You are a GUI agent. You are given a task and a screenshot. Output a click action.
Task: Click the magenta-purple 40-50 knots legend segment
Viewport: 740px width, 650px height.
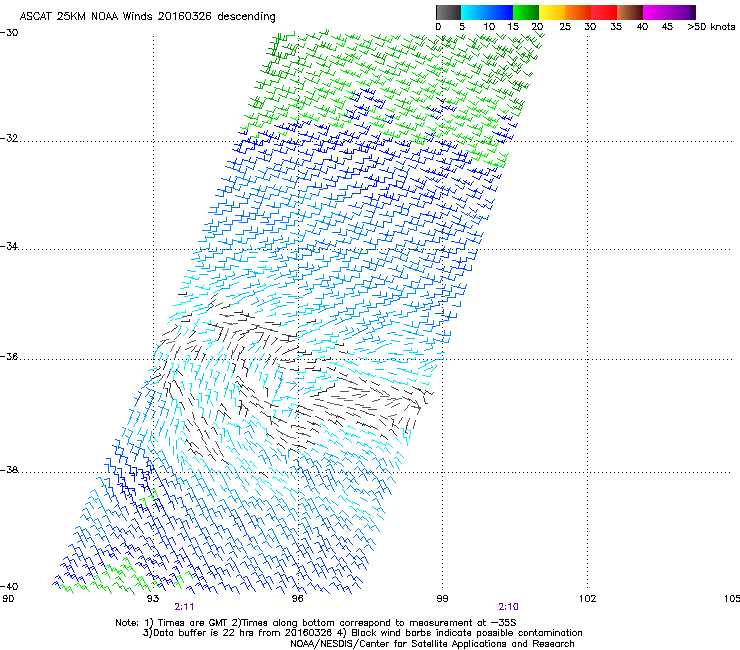(x=669, y=12)
